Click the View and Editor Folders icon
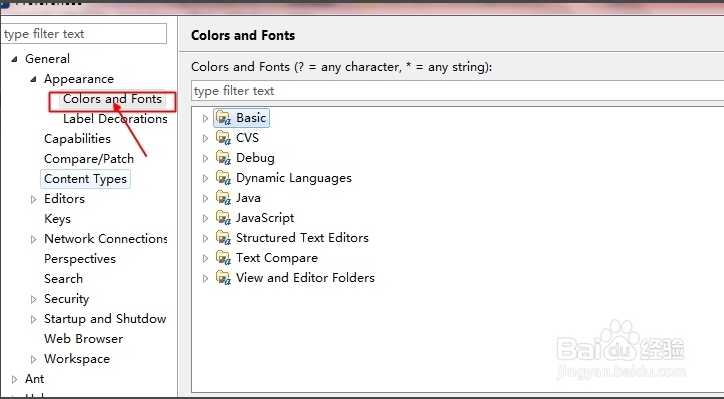 pos(223,278)
